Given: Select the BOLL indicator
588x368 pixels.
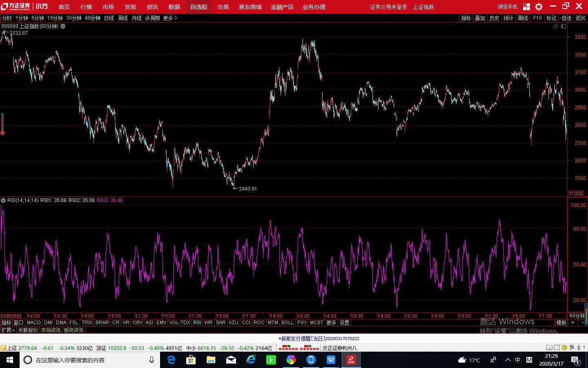Looking at the screenshot, I should pos(287,323).
